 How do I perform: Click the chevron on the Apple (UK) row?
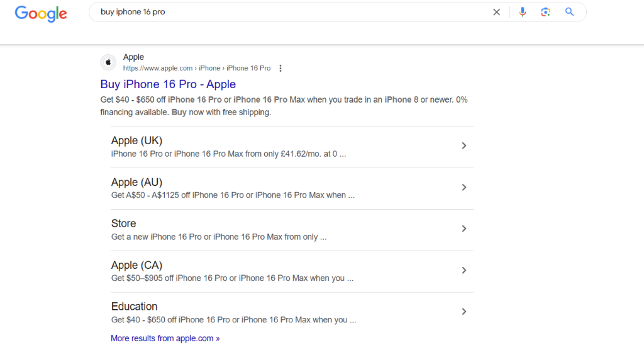tap(464, 145)
